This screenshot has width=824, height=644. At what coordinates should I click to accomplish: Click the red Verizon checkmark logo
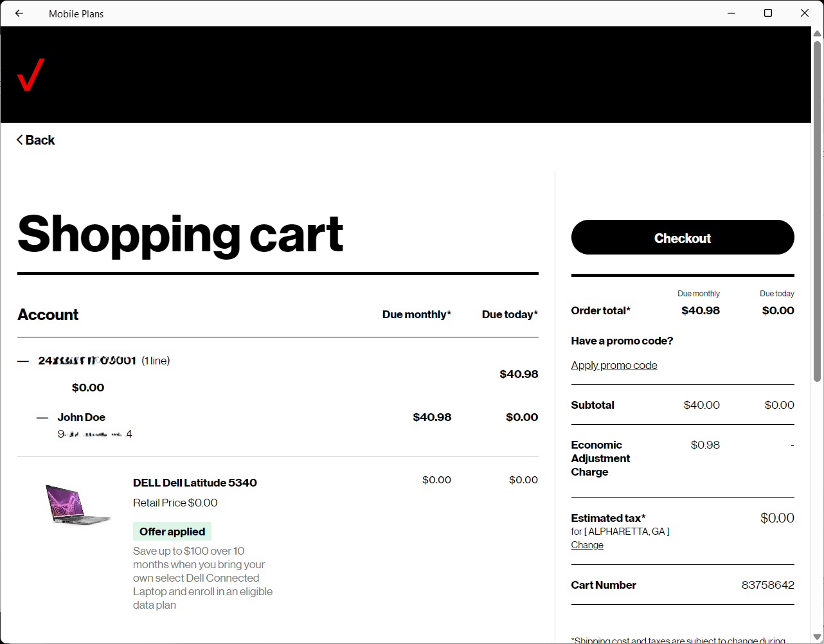31,75
